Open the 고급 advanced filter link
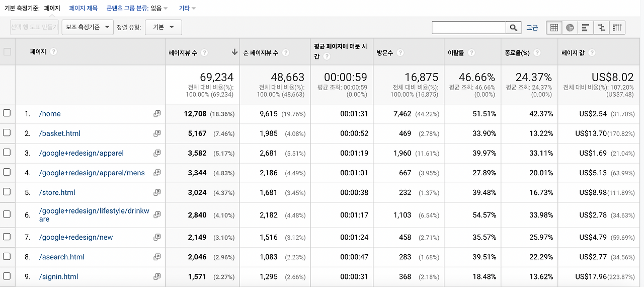 tap(532, 28)
